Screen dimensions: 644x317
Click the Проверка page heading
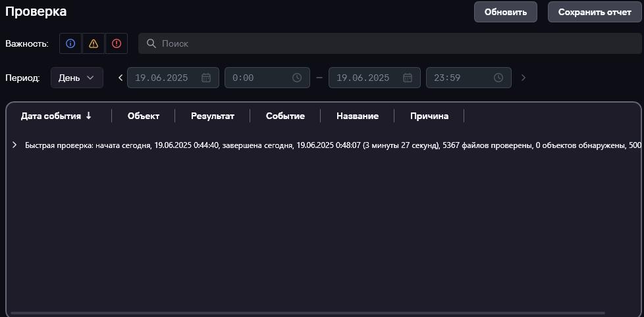(x=36, y=11)
